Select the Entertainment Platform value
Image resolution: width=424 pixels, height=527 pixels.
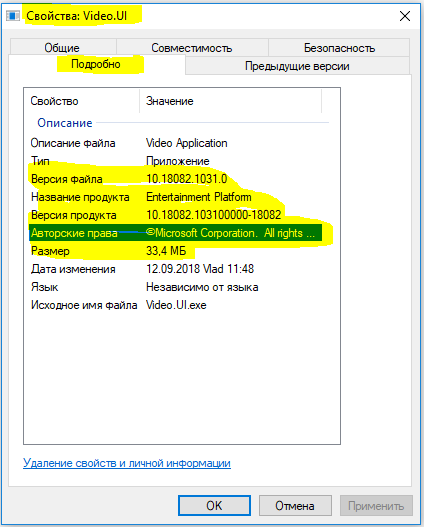click(199, 197)
